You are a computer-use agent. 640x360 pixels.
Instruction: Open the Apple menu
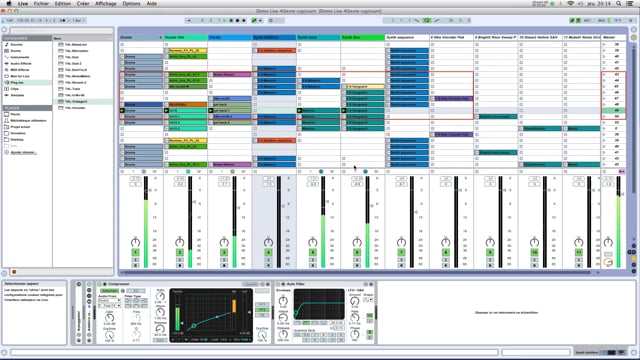9,3
